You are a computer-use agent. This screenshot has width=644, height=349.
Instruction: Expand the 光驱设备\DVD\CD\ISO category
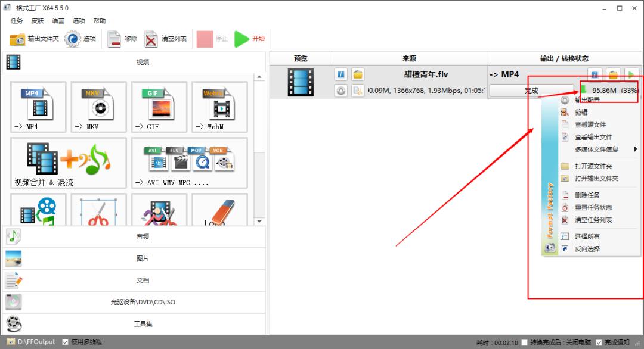[x=134, y=302]
